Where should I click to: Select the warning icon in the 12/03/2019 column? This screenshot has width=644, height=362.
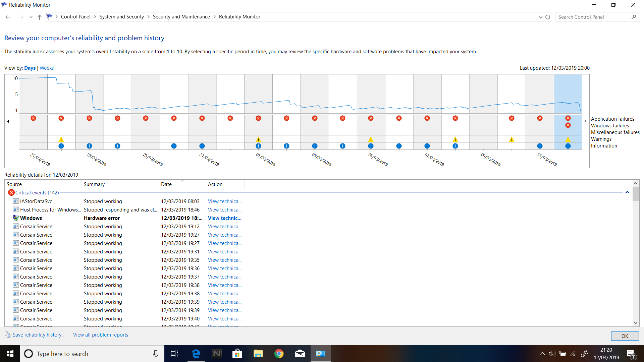pyautogui.click(x=568, y=139)
